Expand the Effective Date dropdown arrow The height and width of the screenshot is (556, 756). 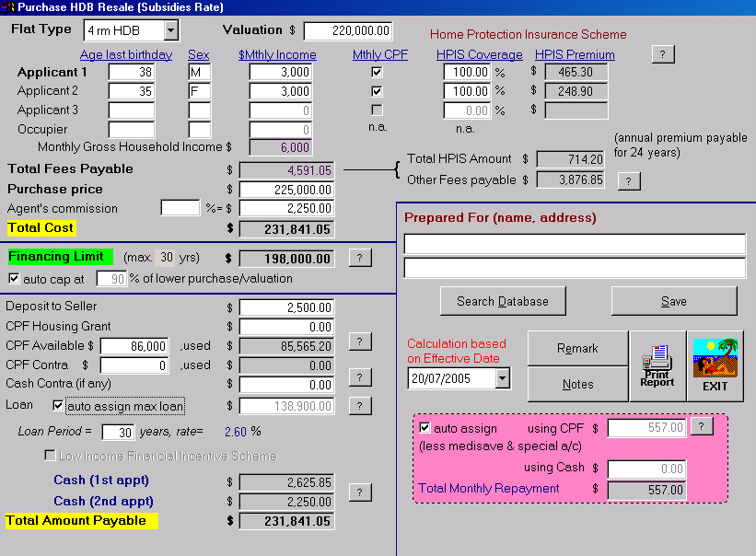pyautogui.click(x=503, y=378)
